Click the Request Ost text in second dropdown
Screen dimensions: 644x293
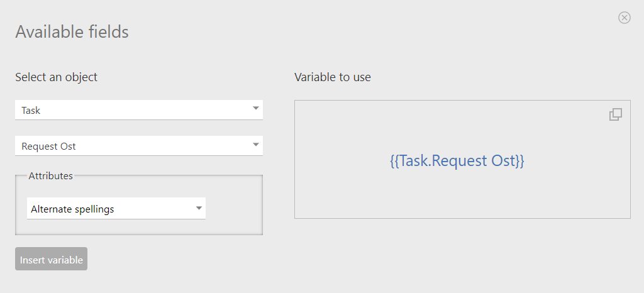click(x=48, y=146)
